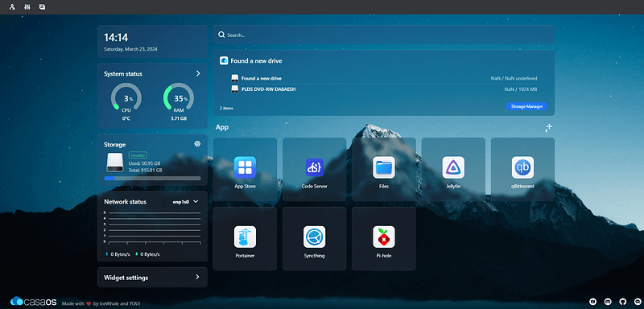This screenshot has width=644, height=309.
Task: Click the 14:14 clock widget
Action: [116, 38]
